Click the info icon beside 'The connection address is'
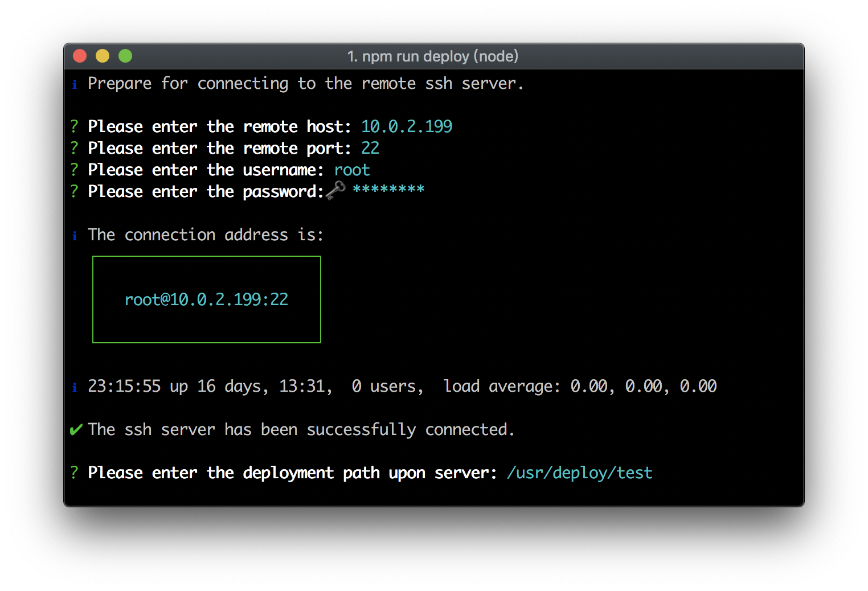868x591 pixels. (75, 236)
